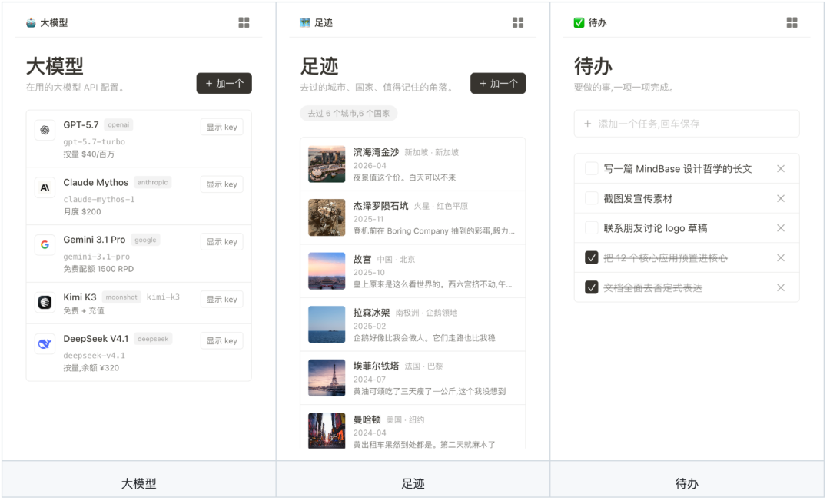Viewport: 830px width, 504px height.
Task: Click the 大模型 robot icon in the header
Action: click(32, 23)
